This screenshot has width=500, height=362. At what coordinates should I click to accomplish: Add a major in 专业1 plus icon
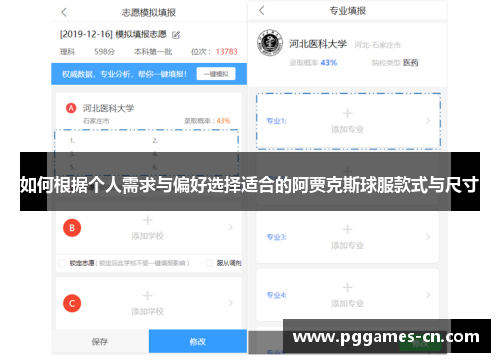tap(347, 113)
